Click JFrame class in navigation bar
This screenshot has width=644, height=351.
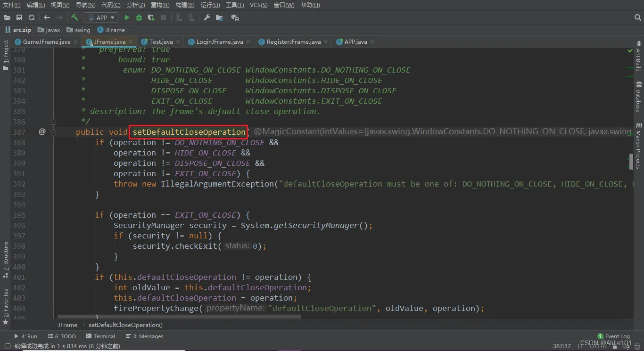coord(111,30)
